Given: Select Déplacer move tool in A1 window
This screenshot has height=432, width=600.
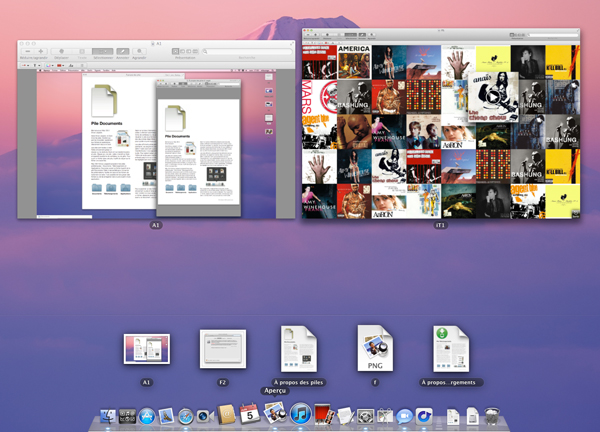Looking at the screenshot, I should pyautogui.click(x=62, y=51).
